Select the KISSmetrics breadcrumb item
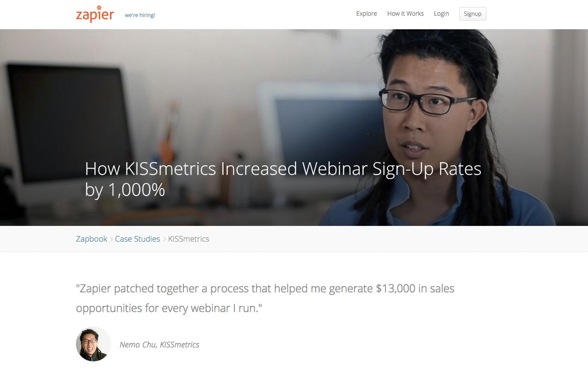 [189, 239]
